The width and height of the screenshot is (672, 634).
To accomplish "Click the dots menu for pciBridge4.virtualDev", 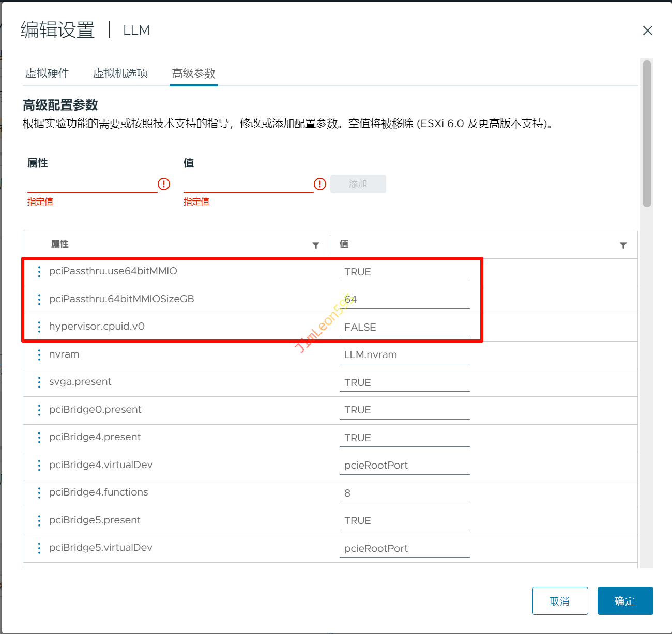I will 39,466.
